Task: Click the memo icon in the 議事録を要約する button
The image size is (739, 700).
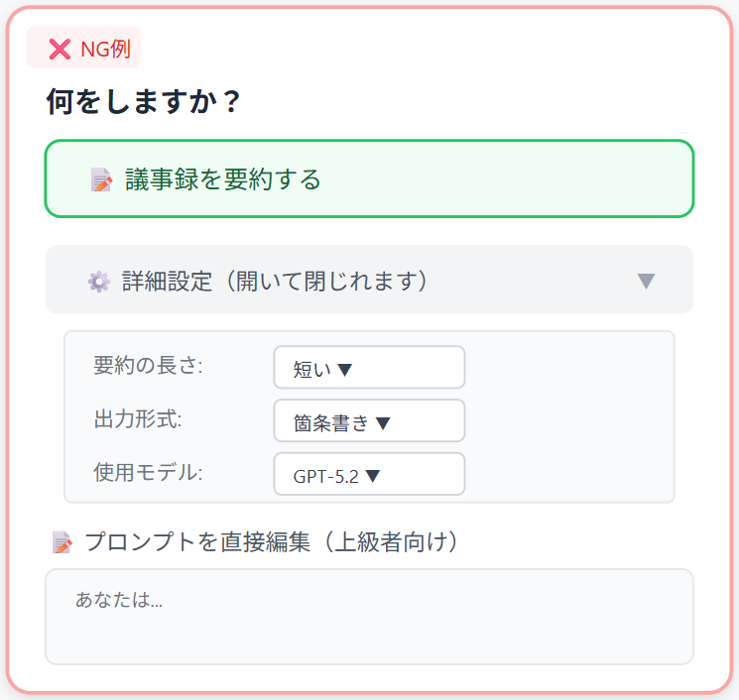Action: coord(101,179)
